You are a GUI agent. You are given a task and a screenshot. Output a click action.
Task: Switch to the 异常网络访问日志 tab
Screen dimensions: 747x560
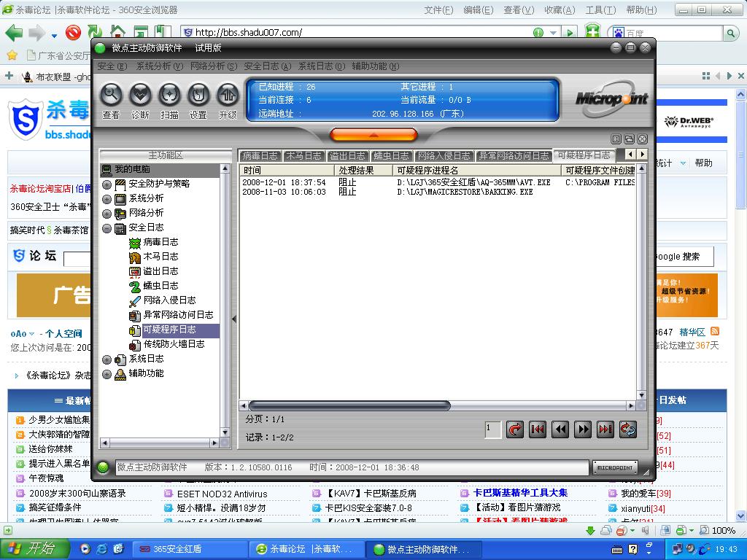click(x=514, y=156)
